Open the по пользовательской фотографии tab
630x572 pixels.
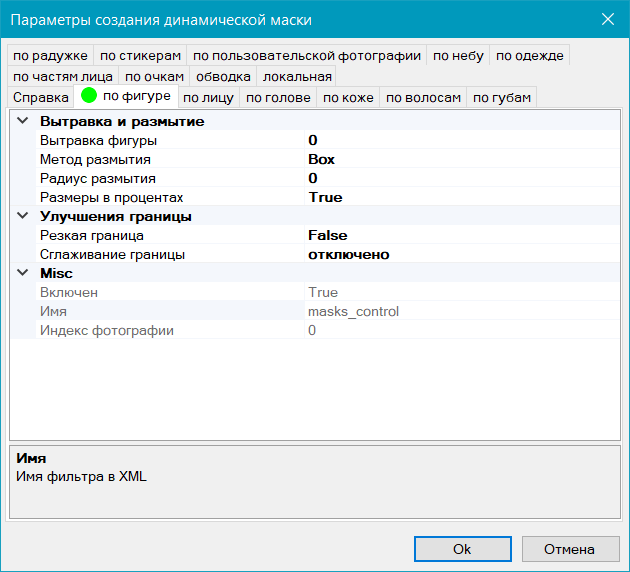point(307,56)
